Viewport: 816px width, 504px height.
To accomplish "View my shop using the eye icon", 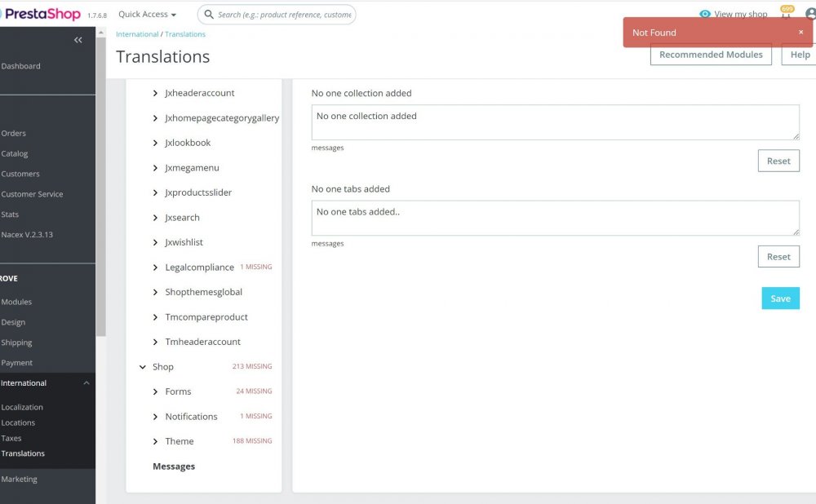I will [705, 14].
